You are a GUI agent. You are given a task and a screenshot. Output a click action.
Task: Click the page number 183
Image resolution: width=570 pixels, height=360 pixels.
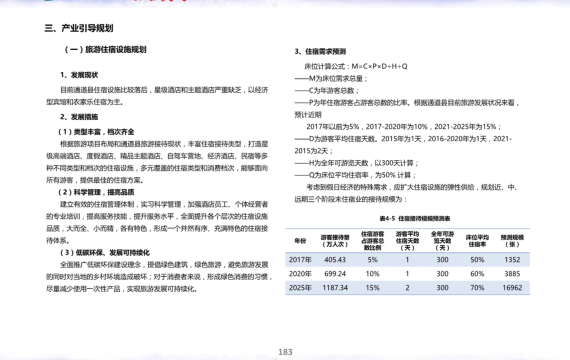(285, 352)
